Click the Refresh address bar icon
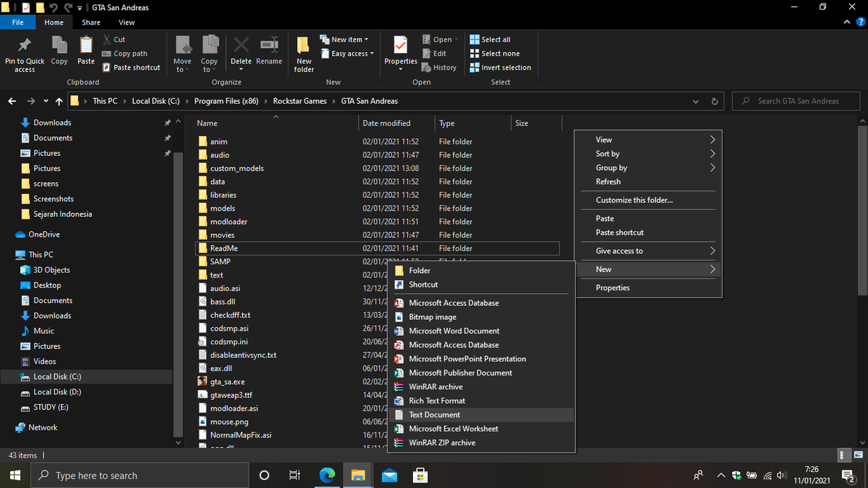The height and width of the screenshot is (488, 868). (714, 101)
